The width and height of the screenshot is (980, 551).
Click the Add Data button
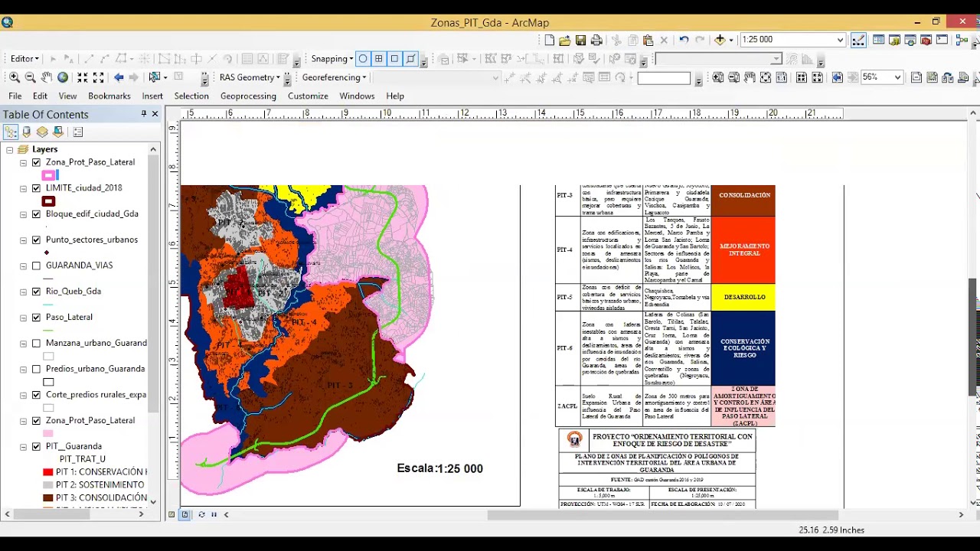(x=720, y=40)
